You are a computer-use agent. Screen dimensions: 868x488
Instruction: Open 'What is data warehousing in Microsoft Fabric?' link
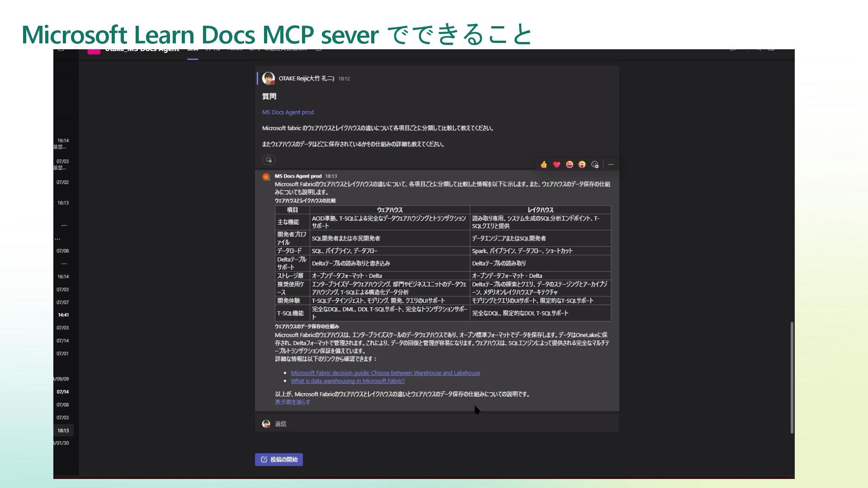click(348, 381)
